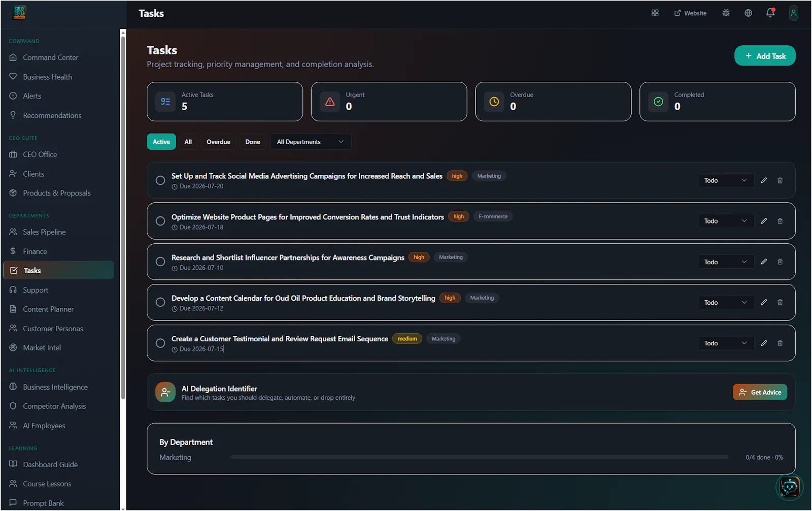
Task: Open AI Employees in sidebar
Action: coord(58,426)
